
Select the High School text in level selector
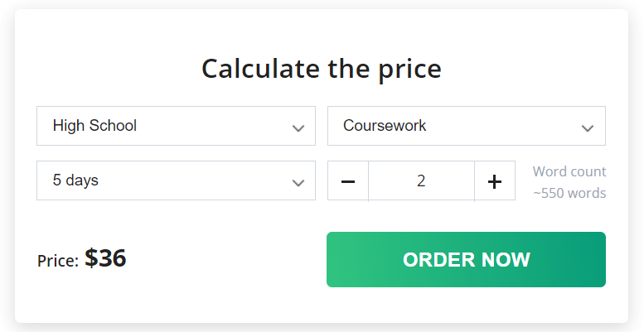click(x=94, y=126)
